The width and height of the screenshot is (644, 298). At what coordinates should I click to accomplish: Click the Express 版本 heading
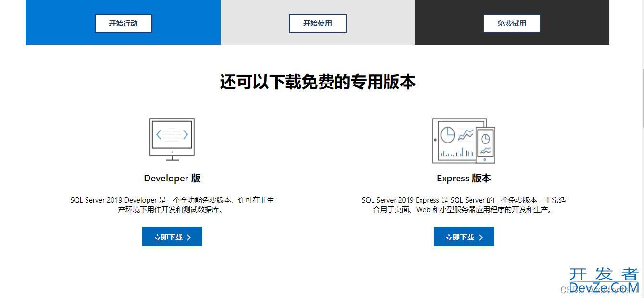point(464,178)
